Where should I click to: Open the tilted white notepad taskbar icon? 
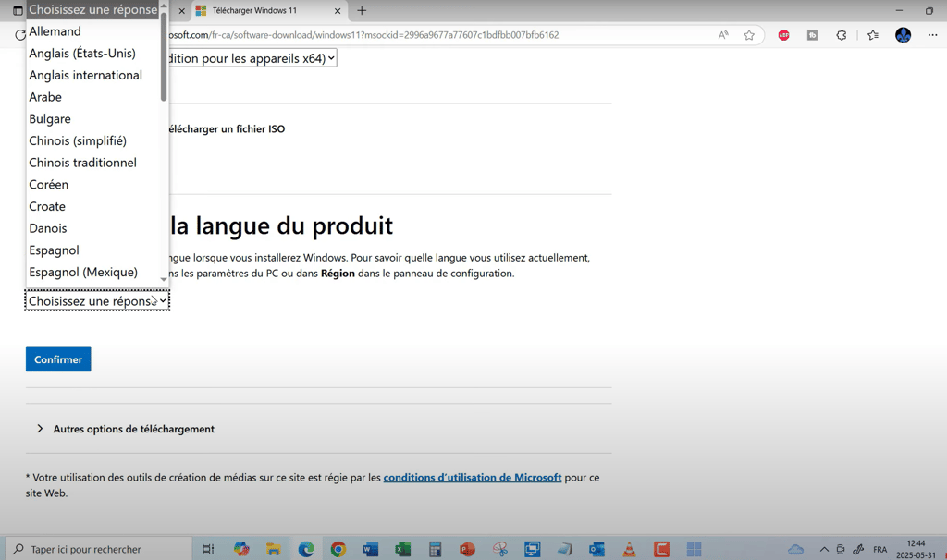(x=564, y=549)
